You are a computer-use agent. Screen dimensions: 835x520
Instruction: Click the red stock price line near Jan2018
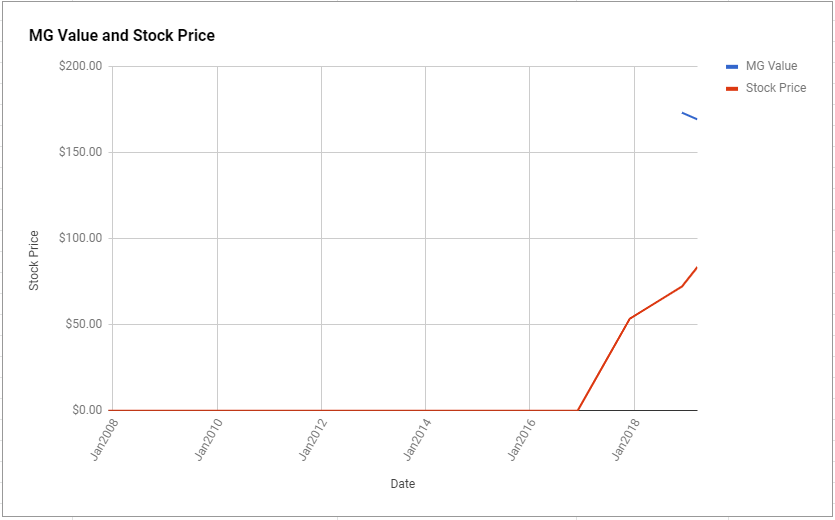pyautogui.click(x=630, y=318)
